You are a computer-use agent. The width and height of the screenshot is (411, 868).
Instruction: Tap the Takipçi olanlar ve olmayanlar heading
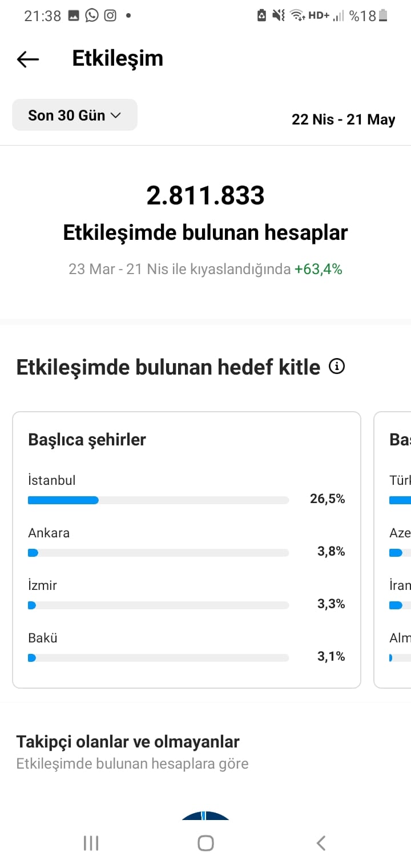coord(128,742)
